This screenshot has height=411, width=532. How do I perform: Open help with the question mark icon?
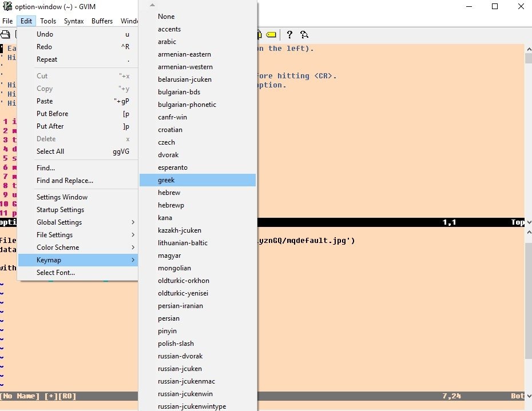coord(289,35)
